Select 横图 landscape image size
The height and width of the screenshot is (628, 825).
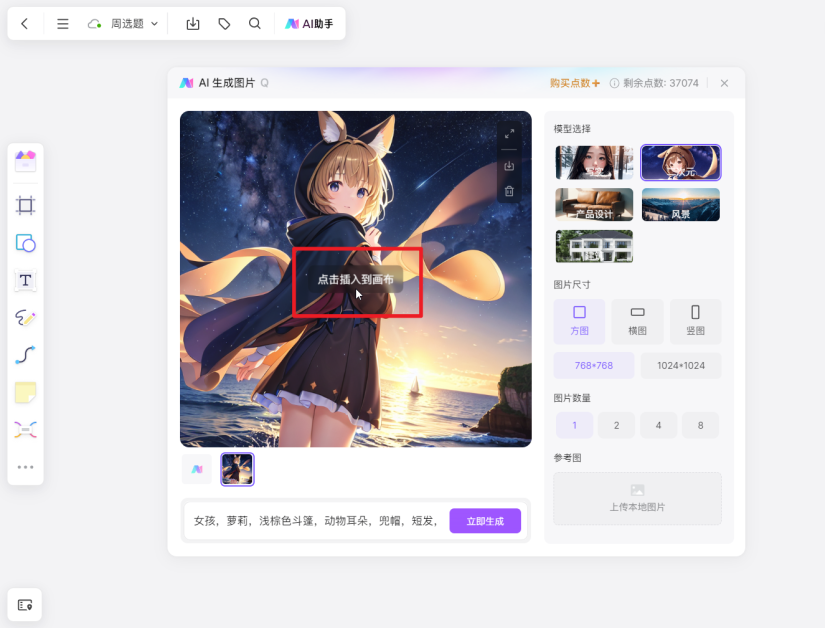click(637, 321)
